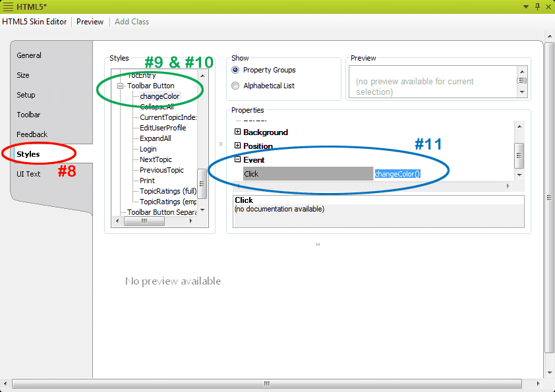Select the Login tree item
This screenshot has width=555, height=392.
click(x=148, y=149)
